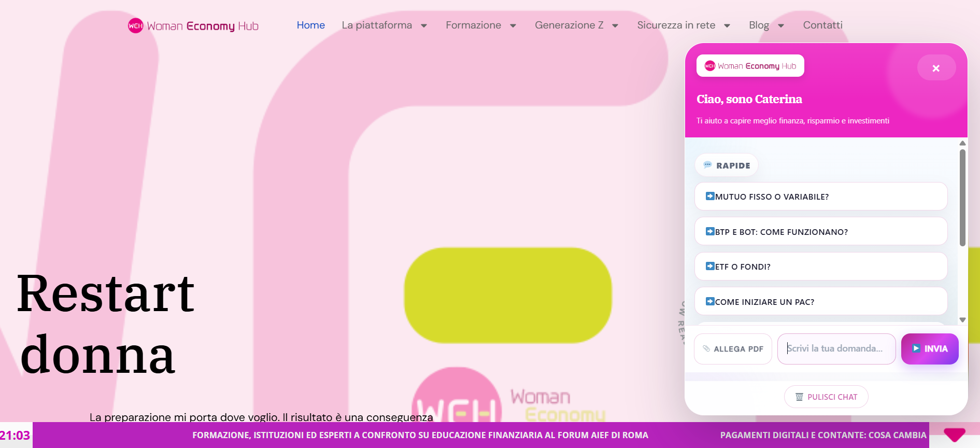980x448 pixels.
Task: Ask 'ETF o fondi?' quick question
Action: (x=821, y=267)
